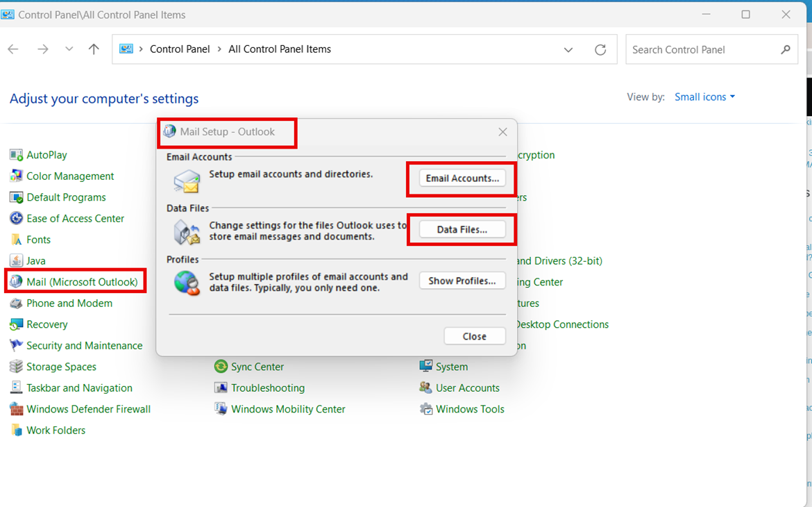Image resolution: width=812 pixels, height=507 pixels.
Task: Open the Security and Maintenance link
Action: coord(85,346)
